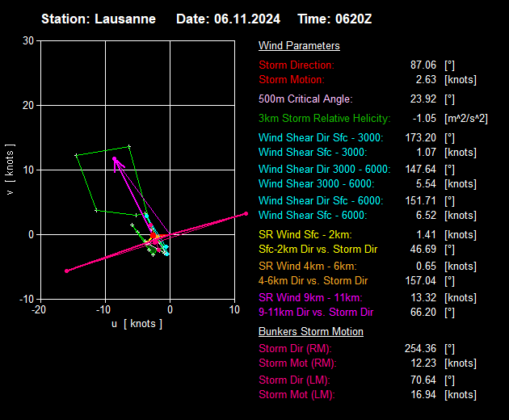The width and height of the screenshot is (509, 420).
Task: Click 'Storm Mot (RM):' label
Action: point(297,363)
